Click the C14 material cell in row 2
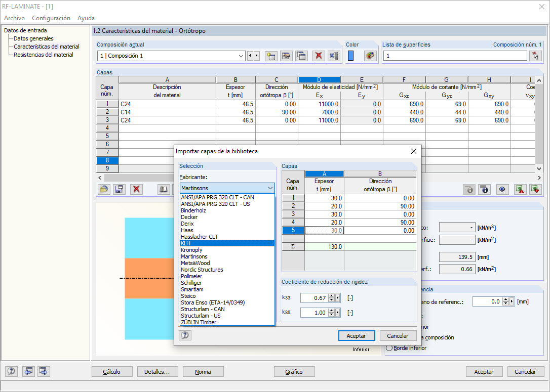This screenshot has width=550, height=392. click(167, 112)
